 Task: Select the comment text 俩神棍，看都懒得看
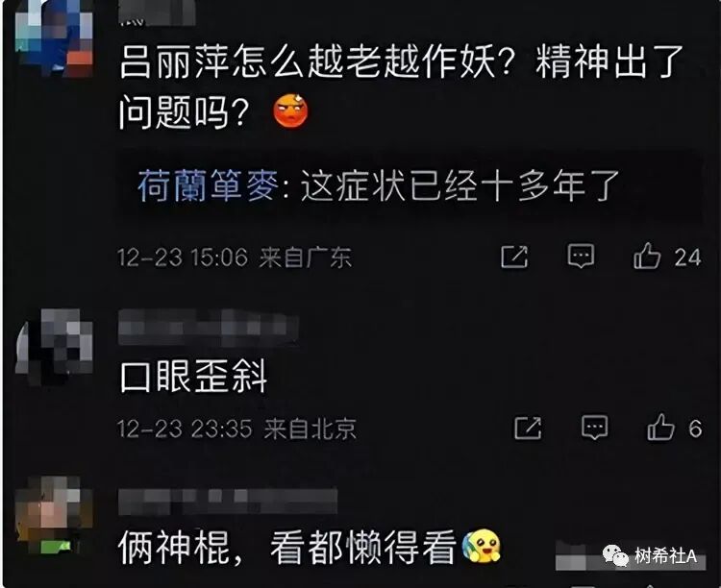tap(287, 547)
